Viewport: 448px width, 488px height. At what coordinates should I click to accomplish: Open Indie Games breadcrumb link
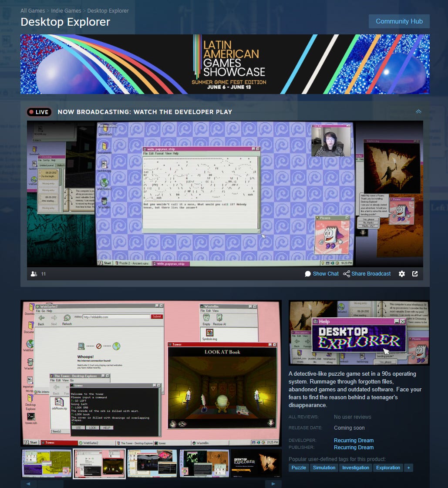tap(66, 10)
